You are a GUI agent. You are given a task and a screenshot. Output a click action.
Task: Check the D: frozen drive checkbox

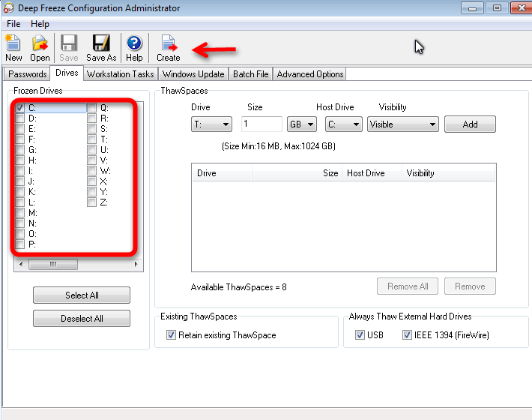point(20,118)
